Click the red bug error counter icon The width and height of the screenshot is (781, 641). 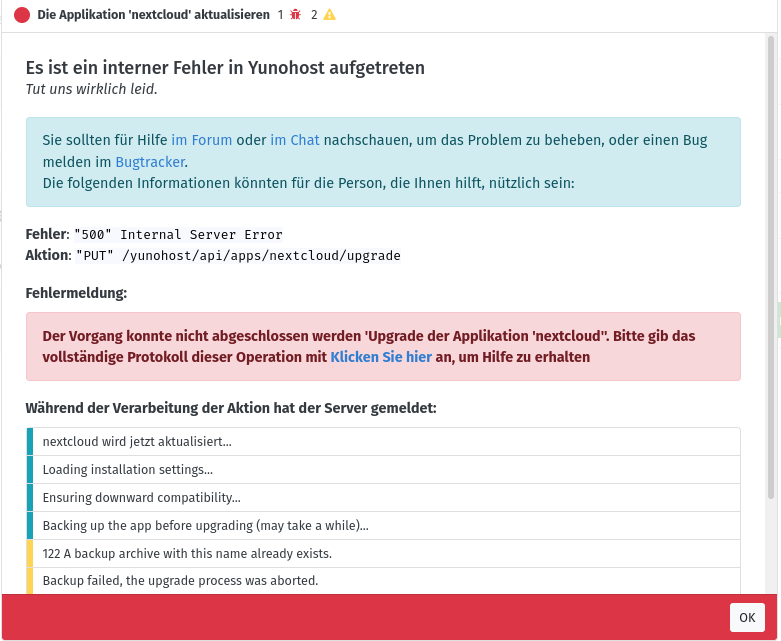pyautogui.click(x=295, y=15)
